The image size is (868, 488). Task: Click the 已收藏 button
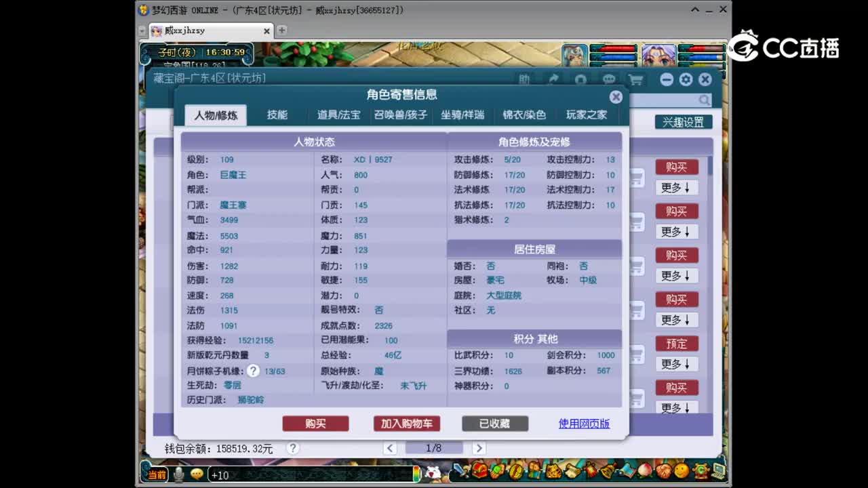[x=494, y=424]
